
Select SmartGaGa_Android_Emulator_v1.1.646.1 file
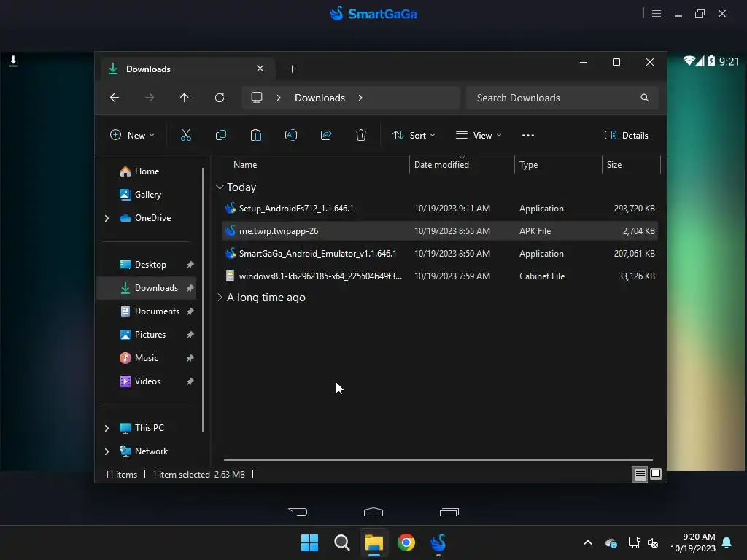point(440,253)
